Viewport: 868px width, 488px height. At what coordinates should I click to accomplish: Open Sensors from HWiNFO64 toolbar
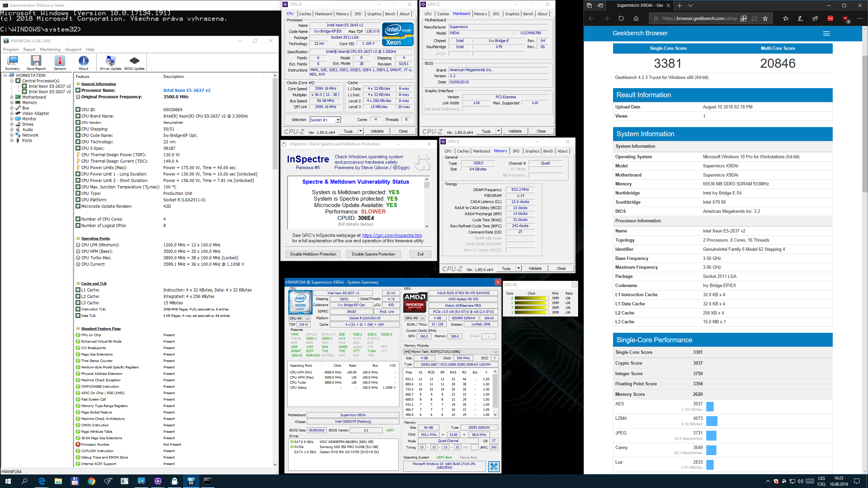pos(60,63)
